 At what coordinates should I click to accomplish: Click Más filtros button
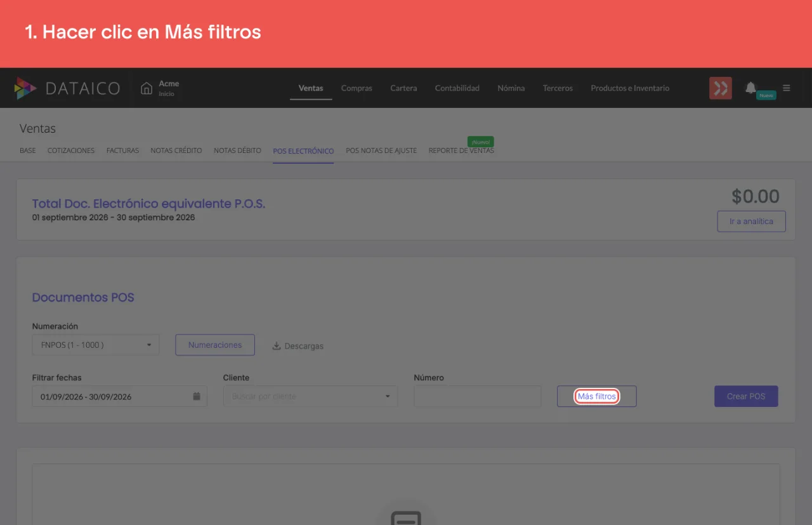(596, 396)
